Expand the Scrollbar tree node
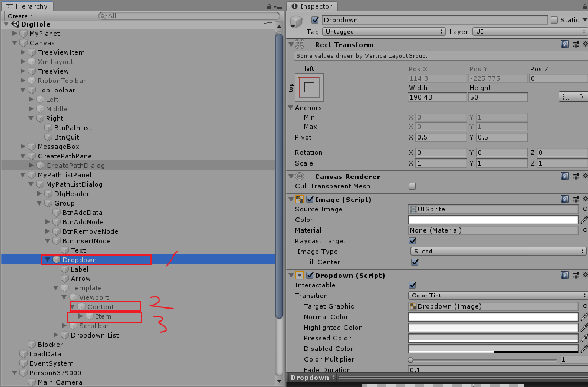This screenshot has height=387, width=588. coord(64,326)
